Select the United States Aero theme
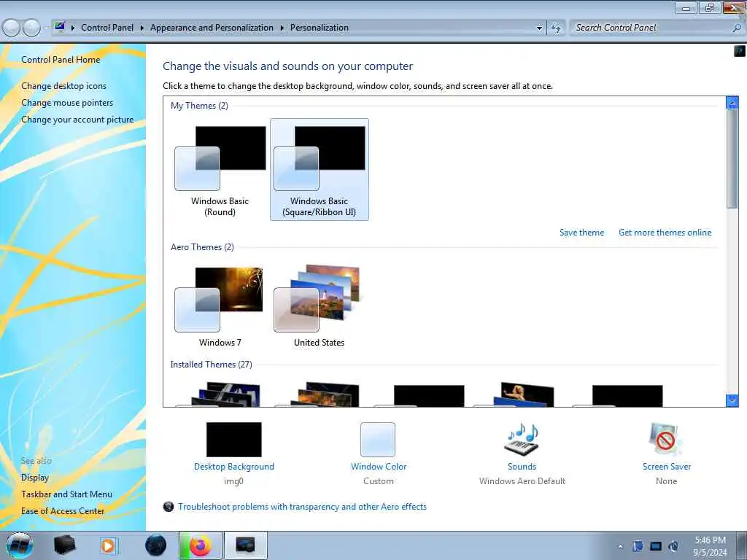The height and width of the screenshot is (560, 747). (x=320, y=306)
